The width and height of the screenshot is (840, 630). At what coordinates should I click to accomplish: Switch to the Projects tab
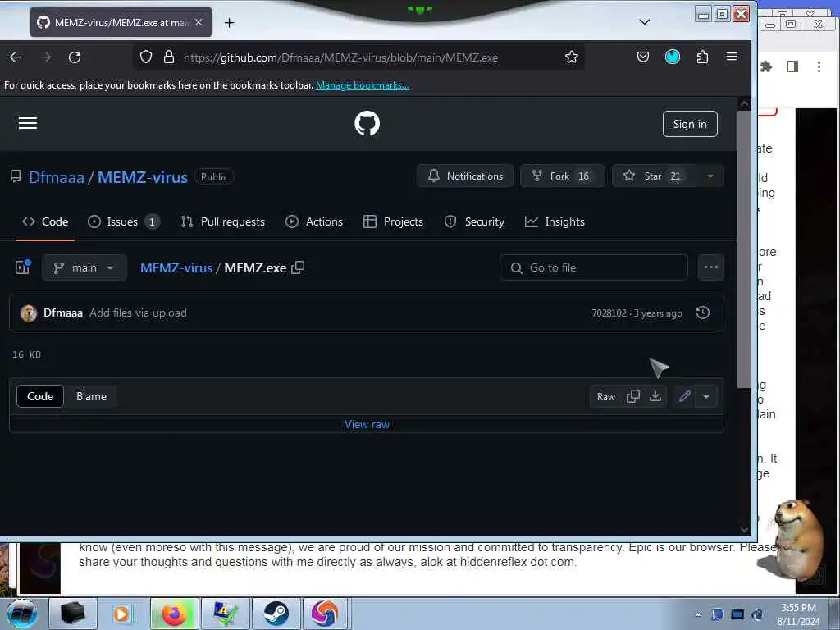click(393, 221)
